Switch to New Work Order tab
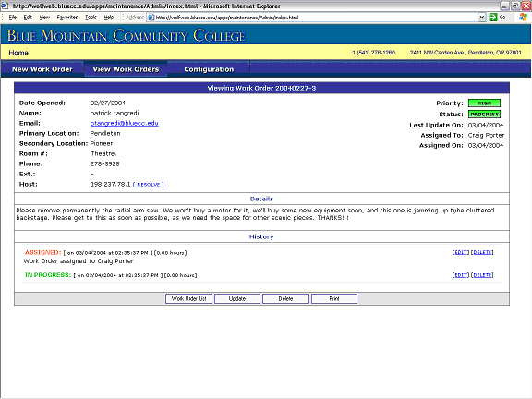Image resolution: width=532 pixels, height=399 pixels. click(42, 69)
